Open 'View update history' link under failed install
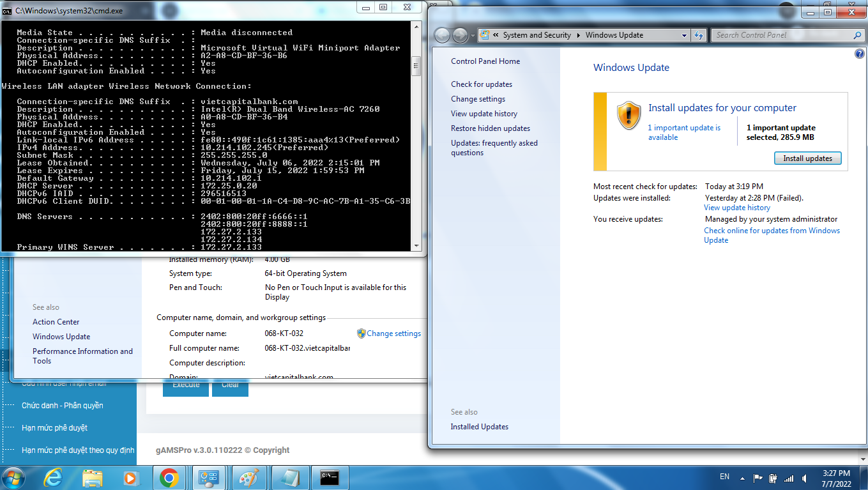 pyautogui.click(x=737, y=208)
